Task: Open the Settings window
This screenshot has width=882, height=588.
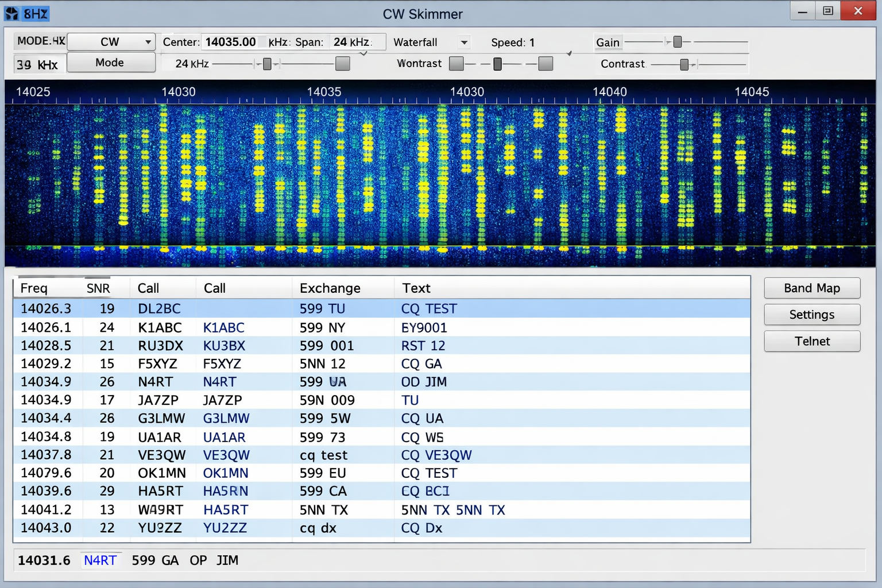Action: coord(811,314)
